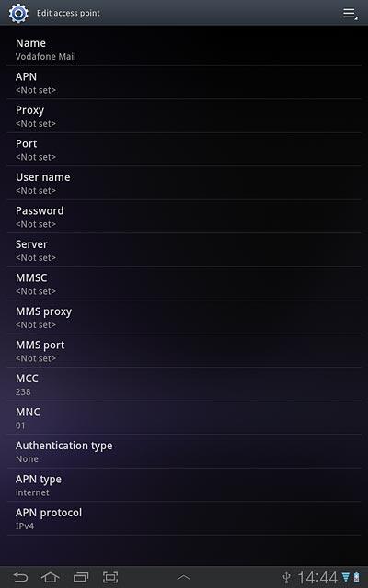Open the overflow menu icon
The width and height of the screenshot is (368, 588).
[x=351, y=14]
